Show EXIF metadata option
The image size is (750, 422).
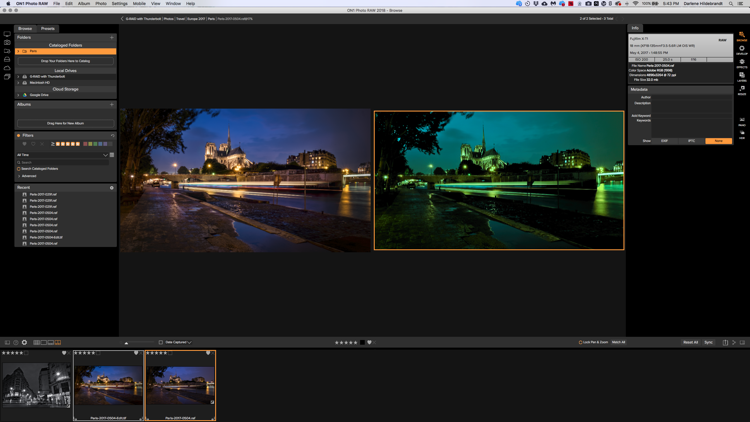tap(664, 141)
